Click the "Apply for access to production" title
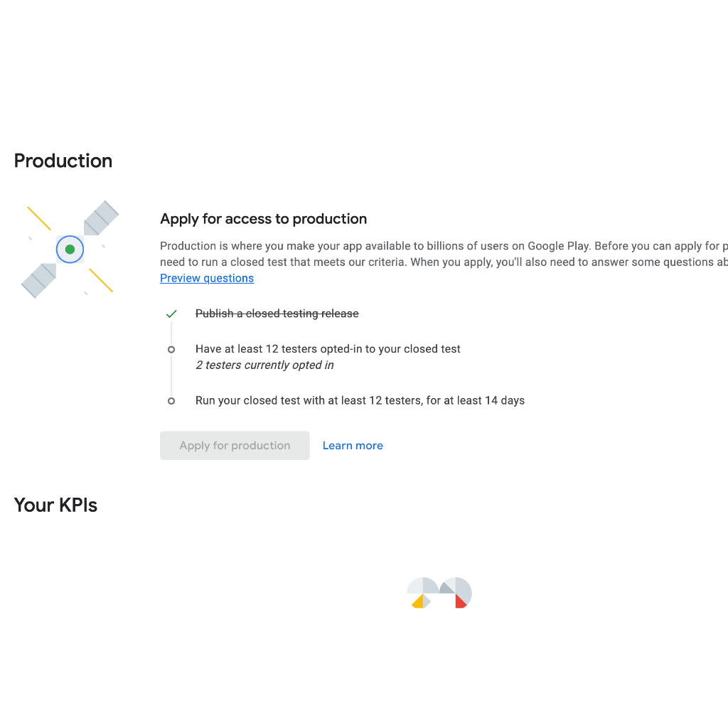The image size is (728, 728). [x=264, y=219]
